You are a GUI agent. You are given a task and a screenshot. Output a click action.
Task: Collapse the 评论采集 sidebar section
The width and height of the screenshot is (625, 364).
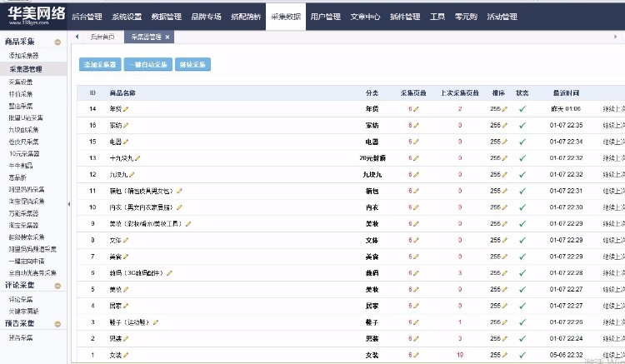coord(57,286)
